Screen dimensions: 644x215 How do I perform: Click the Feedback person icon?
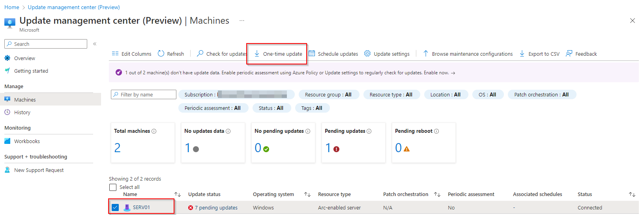569,53
